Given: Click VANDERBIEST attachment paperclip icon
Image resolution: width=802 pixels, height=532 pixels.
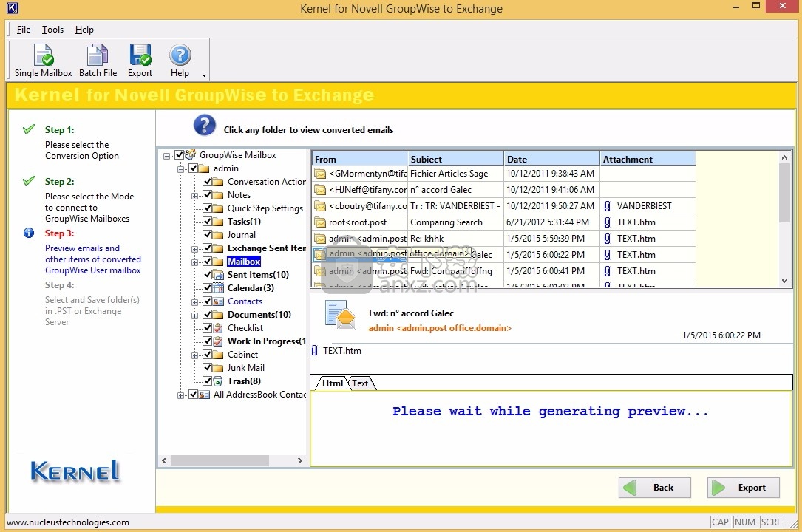Looking at the screenshot, I should coord(607,206).
